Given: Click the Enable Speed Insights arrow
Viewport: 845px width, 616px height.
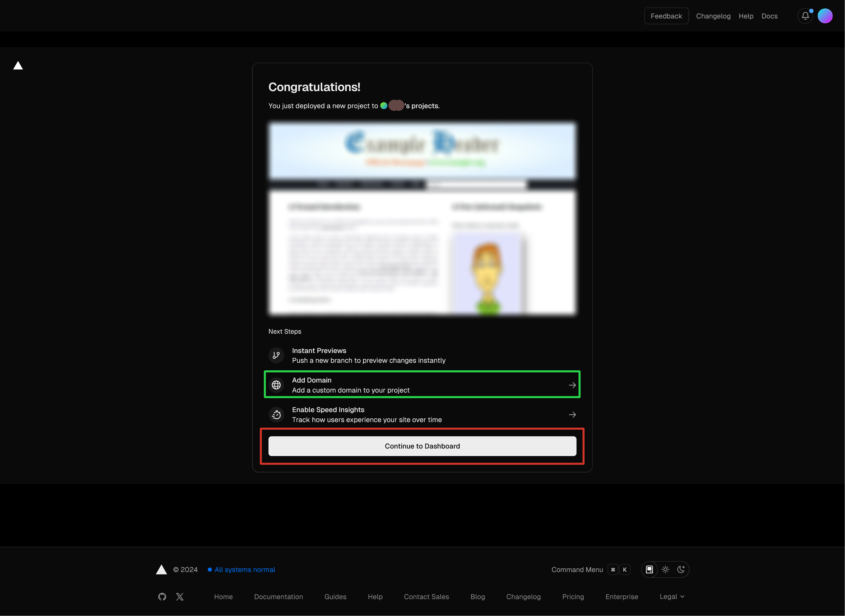Looking at the screenshot, I should coord(572,415).
